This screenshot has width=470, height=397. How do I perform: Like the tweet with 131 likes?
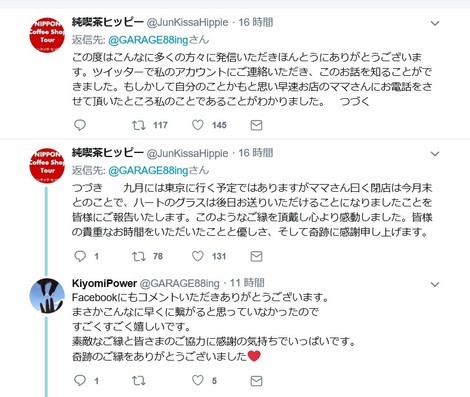tap(198, 256)
